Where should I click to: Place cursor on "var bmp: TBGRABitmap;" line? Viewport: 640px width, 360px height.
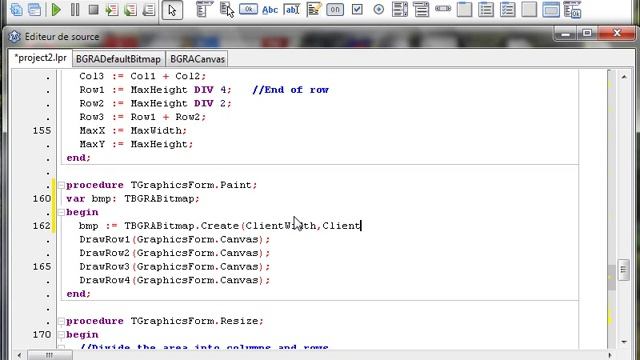[133, 199]
